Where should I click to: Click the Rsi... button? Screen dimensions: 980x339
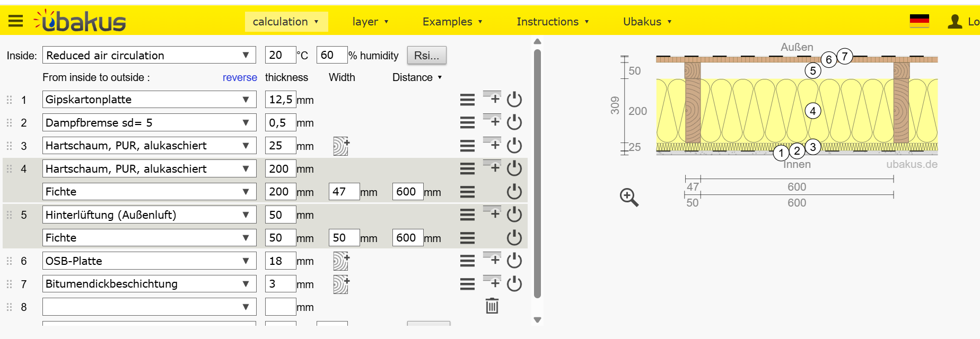tap(426, 55)
